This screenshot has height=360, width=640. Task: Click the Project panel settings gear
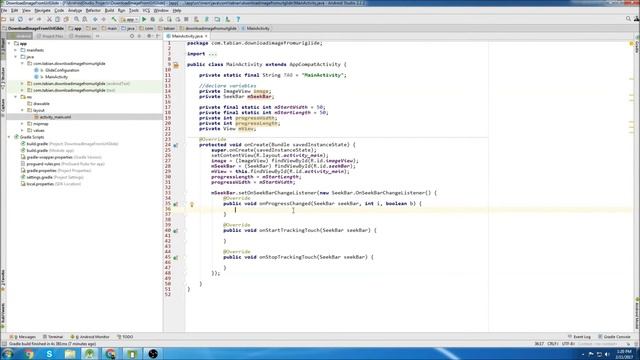pos(149,36)
